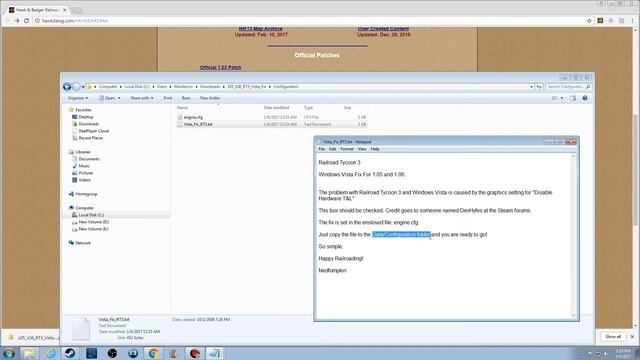Select Computer in the breadcrumb path
This screenshot has width=640, height=360.
[x=108, y=87]
